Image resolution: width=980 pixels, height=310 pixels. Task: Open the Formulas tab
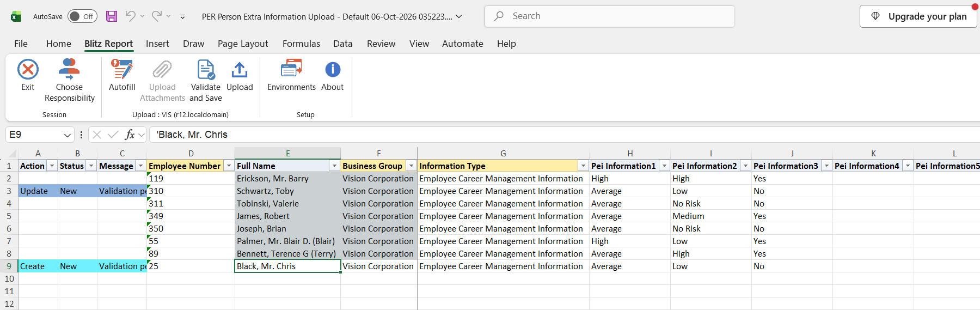point(301,44)
